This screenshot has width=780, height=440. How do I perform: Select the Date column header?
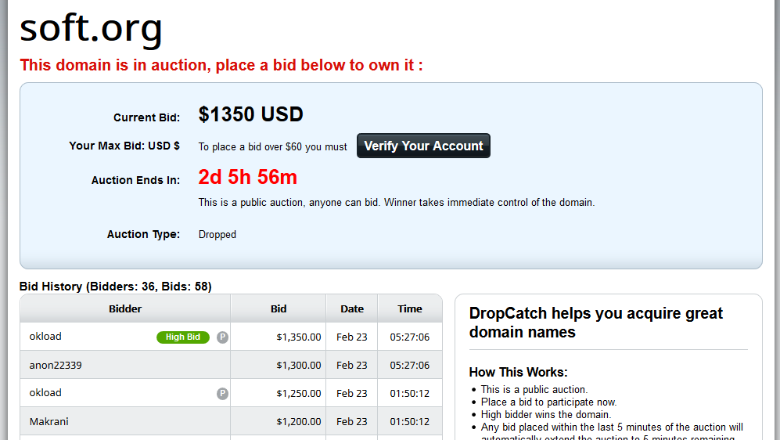tap(352, 309)
